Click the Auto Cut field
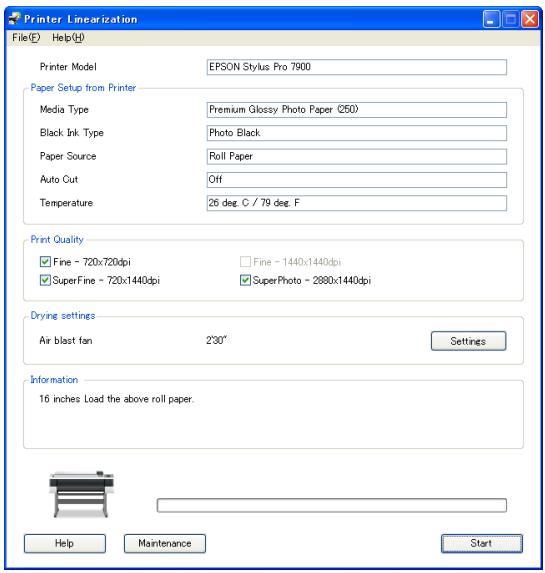The image size is (545, 573). coord(356,180)
